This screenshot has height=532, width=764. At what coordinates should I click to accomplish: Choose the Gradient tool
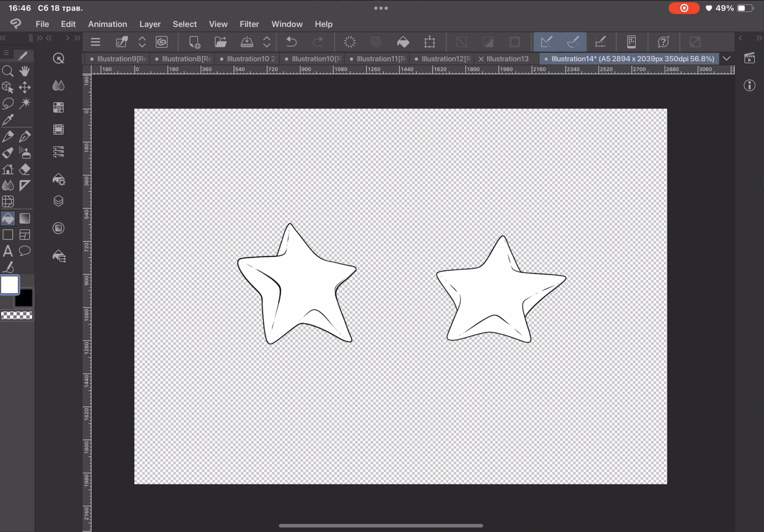(25, 218)
